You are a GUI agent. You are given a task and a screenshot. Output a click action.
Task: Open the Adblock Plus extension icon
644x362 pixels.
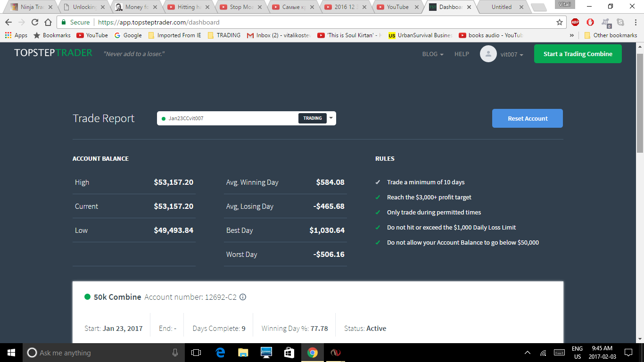click(575, 22)
